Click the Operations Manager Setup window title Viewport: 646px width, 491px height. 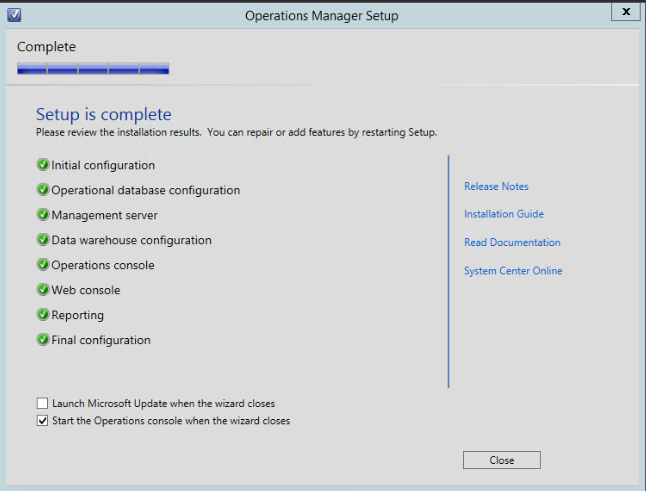[322, 14]
